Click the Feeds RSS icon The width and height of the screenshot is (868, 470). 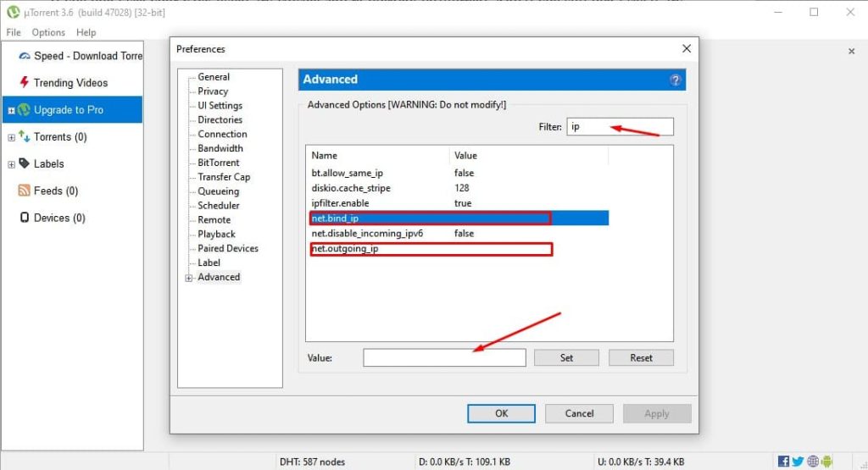24,191
